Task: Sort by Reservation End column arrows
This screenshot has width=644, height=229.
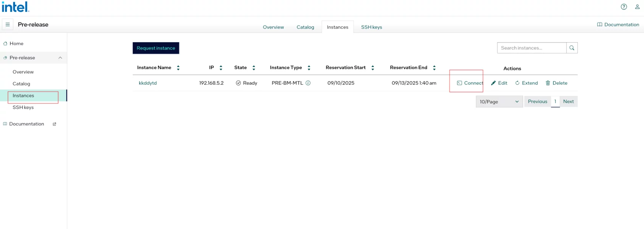Action: click(x=435, y=68)
